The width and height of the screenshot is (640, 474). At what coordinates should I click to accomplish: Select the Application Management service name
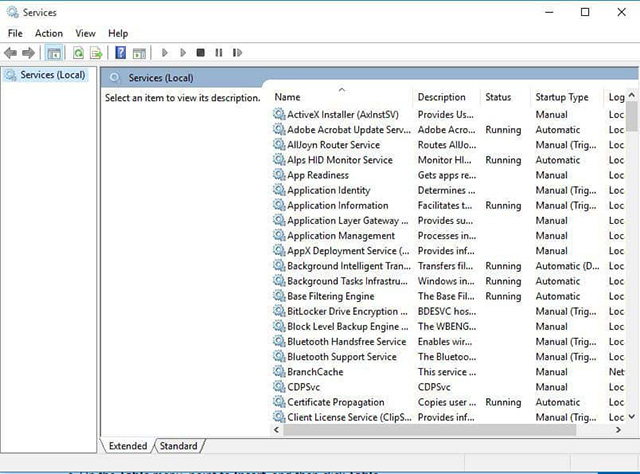(x=341, y=236)
